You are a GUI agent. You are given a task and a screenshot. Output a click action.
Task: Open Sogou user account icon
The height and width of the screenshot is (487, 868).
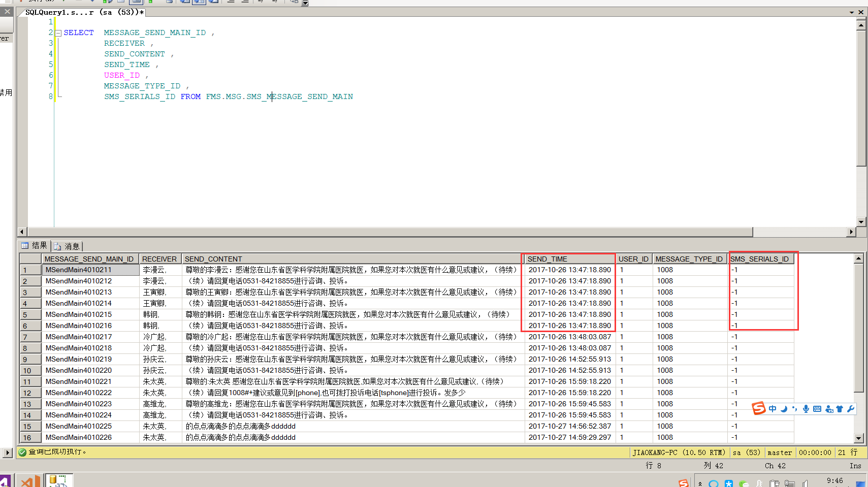(x=829, y=409)
